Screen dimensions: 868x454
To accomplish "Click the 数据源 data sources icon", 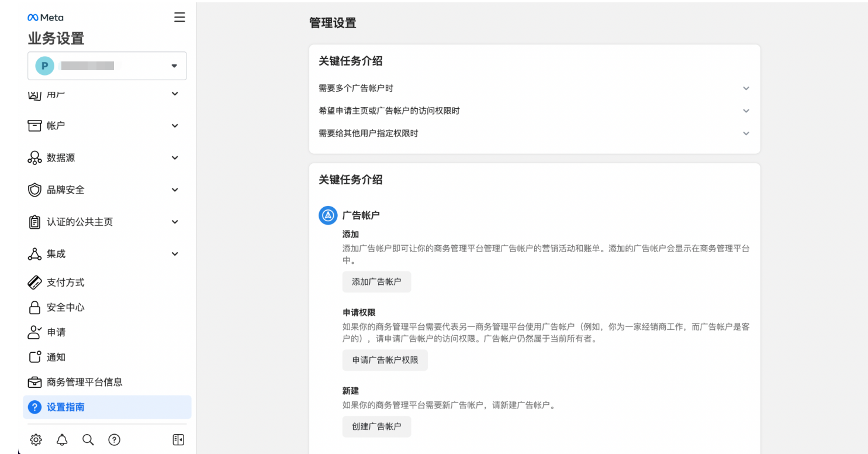I will pos(35,158).
